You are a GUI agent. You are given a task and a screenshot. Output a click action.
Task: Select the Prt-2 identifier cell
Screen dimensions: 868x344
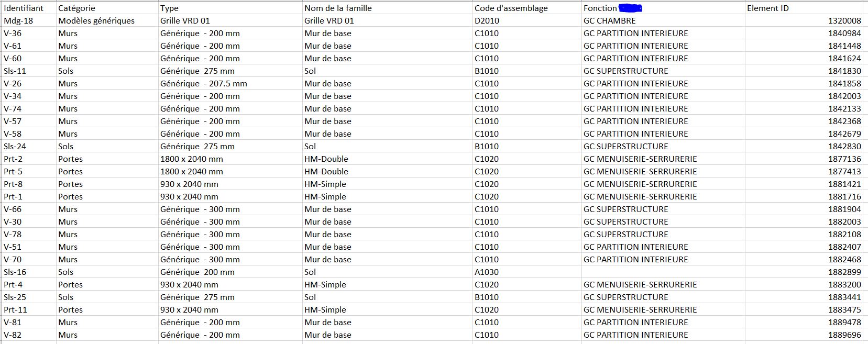(13, 159)
